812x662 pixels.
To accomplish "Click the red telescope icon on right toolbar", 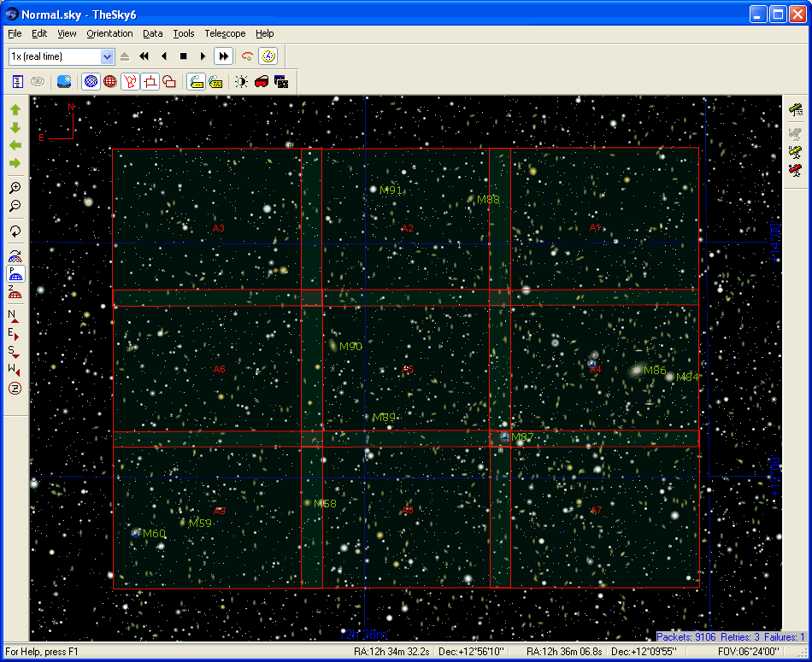I will click(796, 171).
